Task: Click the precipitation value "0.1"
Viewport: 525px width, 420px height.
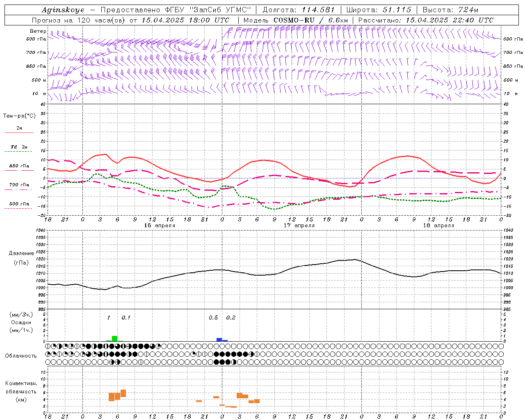Action: (126, 317)
